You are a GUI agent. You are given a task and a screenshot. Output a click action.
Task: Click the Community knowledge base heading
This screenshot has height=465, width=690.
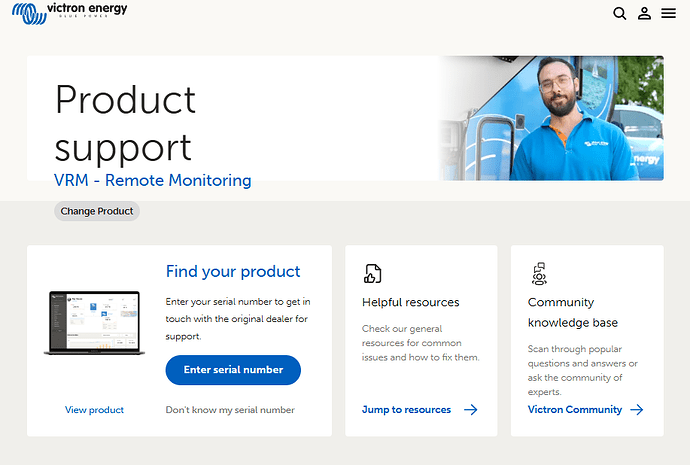point(573,312)
